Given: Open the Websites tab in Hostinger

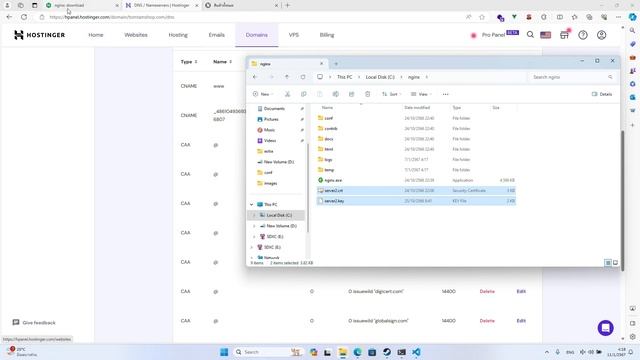Looking at the screenshot, I should (136, 35).
